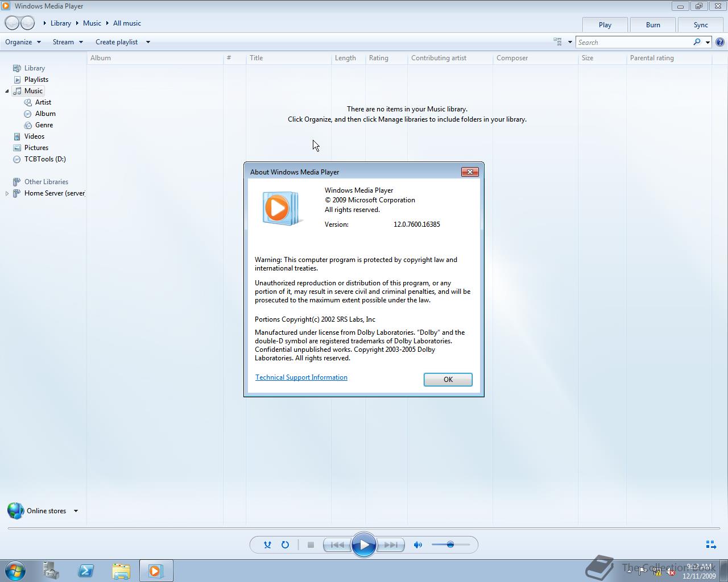Screen dimensions: 728x582
Task: Click Windows Media Player taskbar button
Action: coord(156,571)
